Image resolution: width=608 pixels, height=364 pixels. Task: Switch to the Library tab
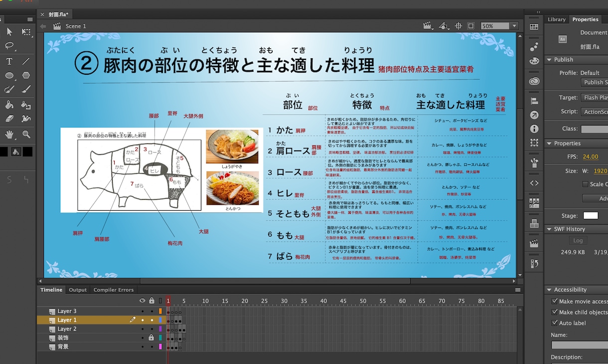pyautogui.click(x=557, y=19)
